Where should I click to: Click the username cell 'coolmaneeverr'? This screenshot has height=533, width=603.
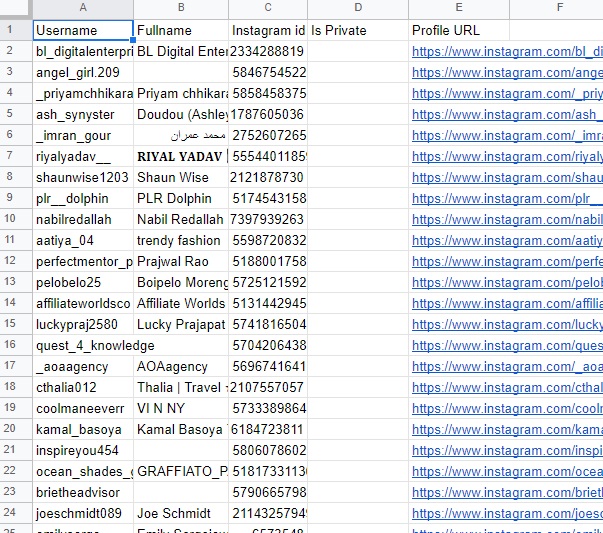(82, 408)
